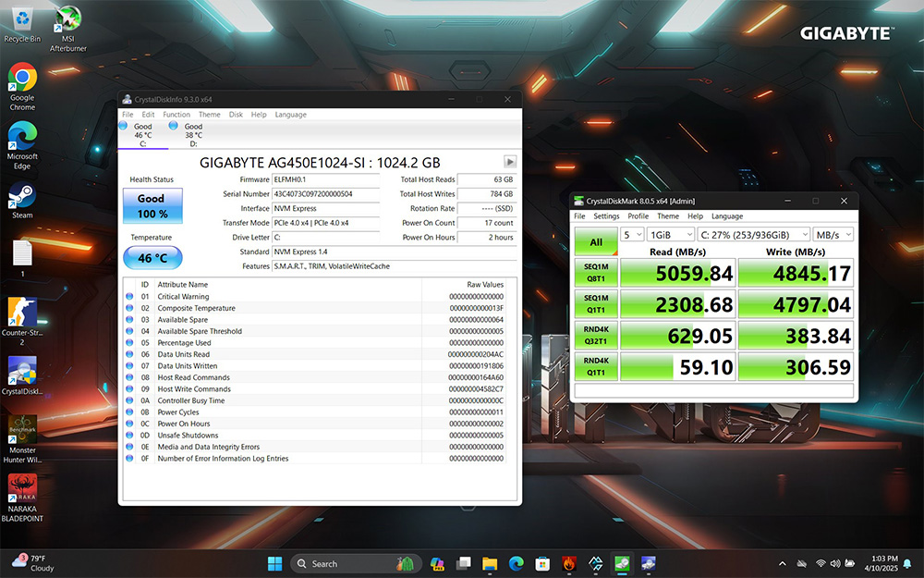924x578 pixels.
Task: Click the SEQ1M Q8T1 read result 5059.84
Action: (677, 273)
